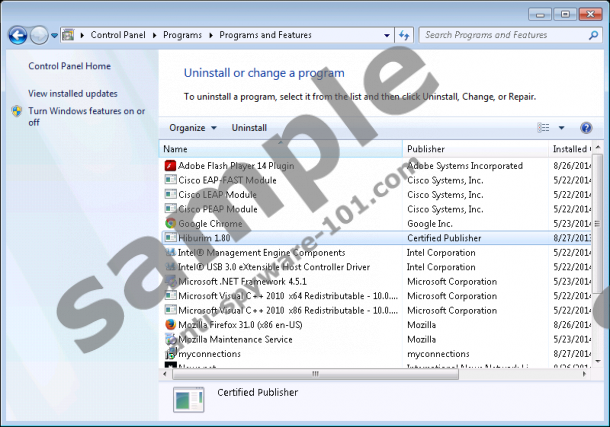This screenshot has height=427, width=610.
Task: Click the change view icon
Action: [x=544, y=128]
